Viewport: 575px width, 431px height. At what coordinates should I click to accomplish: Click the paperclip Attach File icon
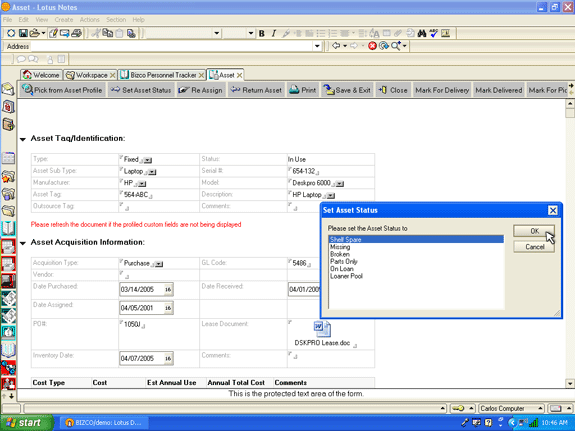[398, 33]
